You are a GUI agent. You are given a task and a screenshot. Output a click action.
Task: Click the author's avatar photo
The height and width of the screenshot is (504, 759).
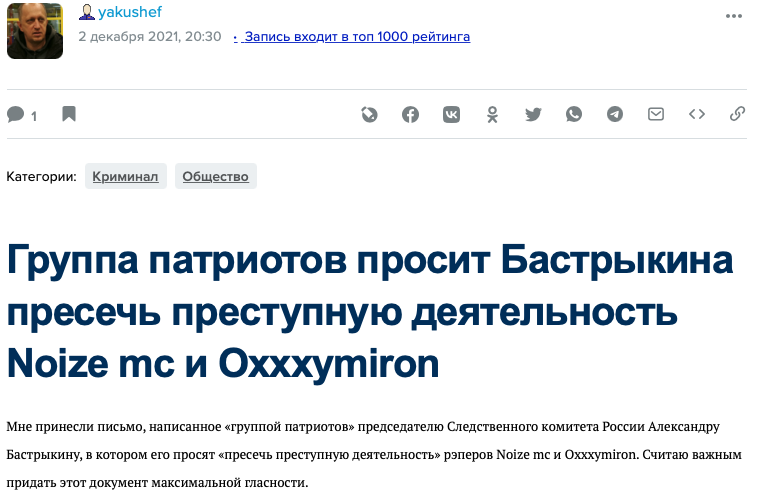click(35, 30)
